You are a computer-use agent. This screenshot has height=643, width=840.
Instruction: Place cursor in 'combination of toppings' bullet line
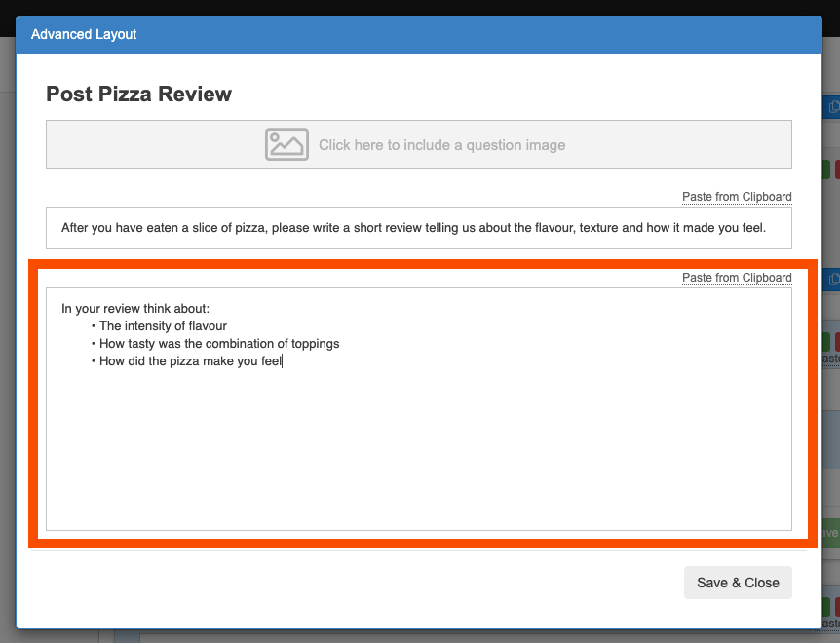[x=219, y=344]
